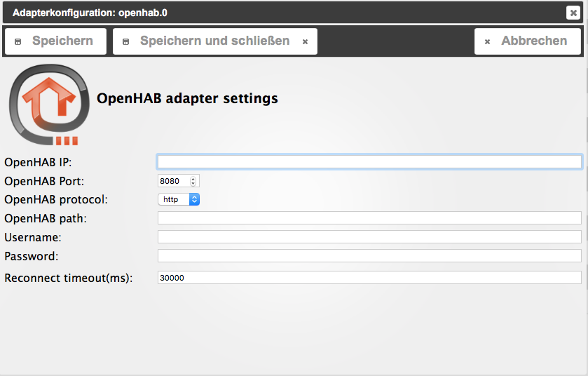Click into the OpenHAB Port number field
This screenshot has width=588, height=376.
tap(173, 181)
